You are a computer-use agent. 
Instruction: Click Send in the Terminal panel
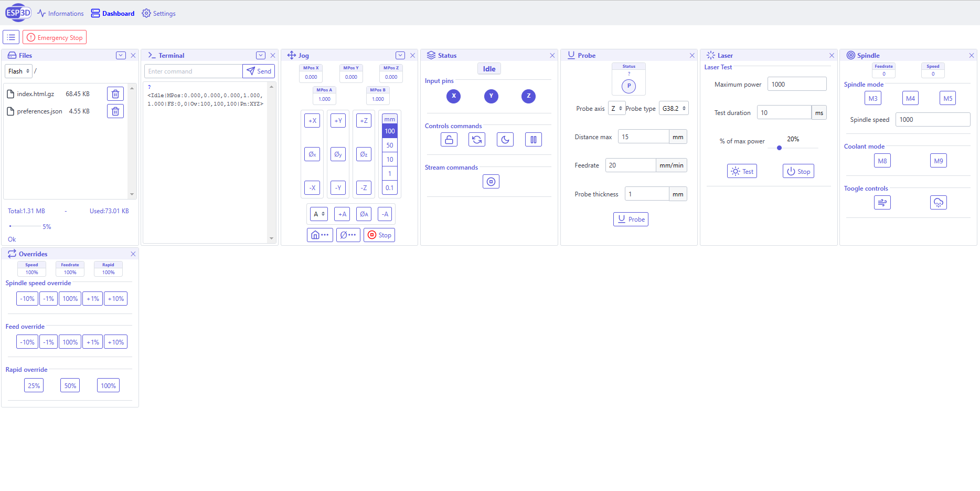tap(259, 71)
